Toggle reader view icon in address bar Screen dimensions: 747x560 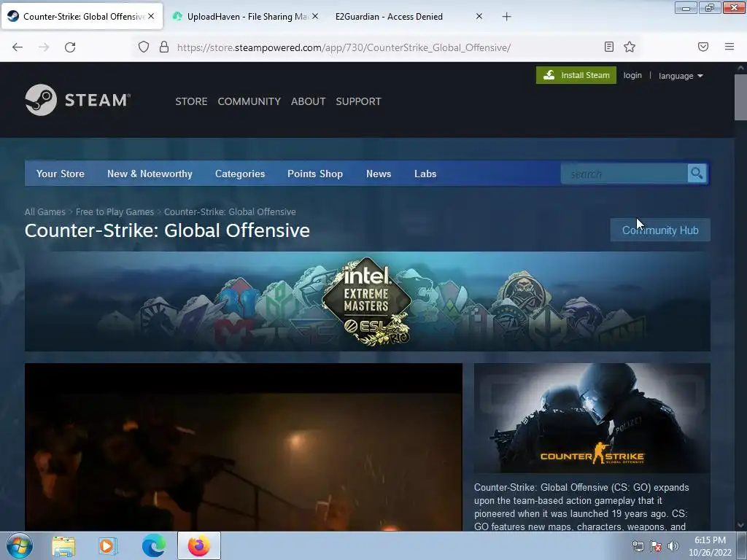click(x=609, y=47)
